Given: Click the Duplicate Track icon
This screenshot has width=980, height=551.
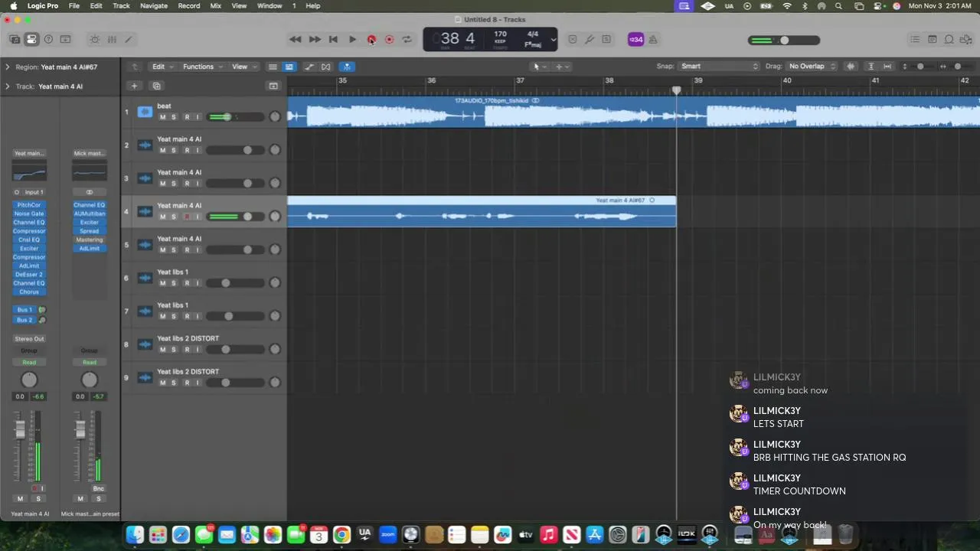Looking at the screenshot, I should [156, 86].
